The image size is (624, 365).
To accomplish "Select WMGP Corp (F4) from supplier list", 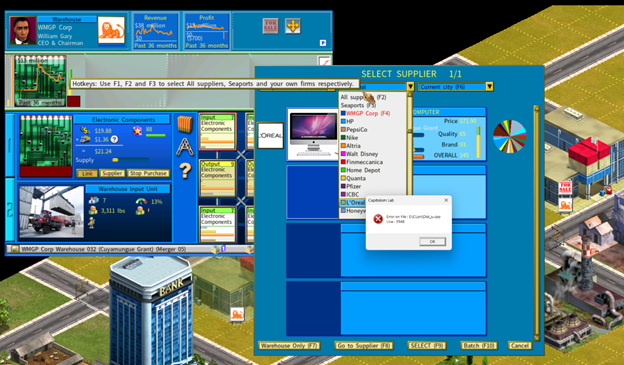I will 365,113.
